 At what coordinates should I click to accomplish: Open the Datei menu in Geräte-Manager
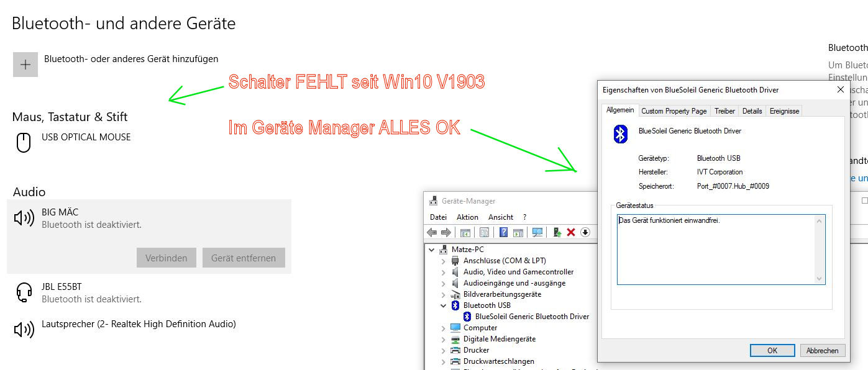pyautogui.click(x=438, y=217)
